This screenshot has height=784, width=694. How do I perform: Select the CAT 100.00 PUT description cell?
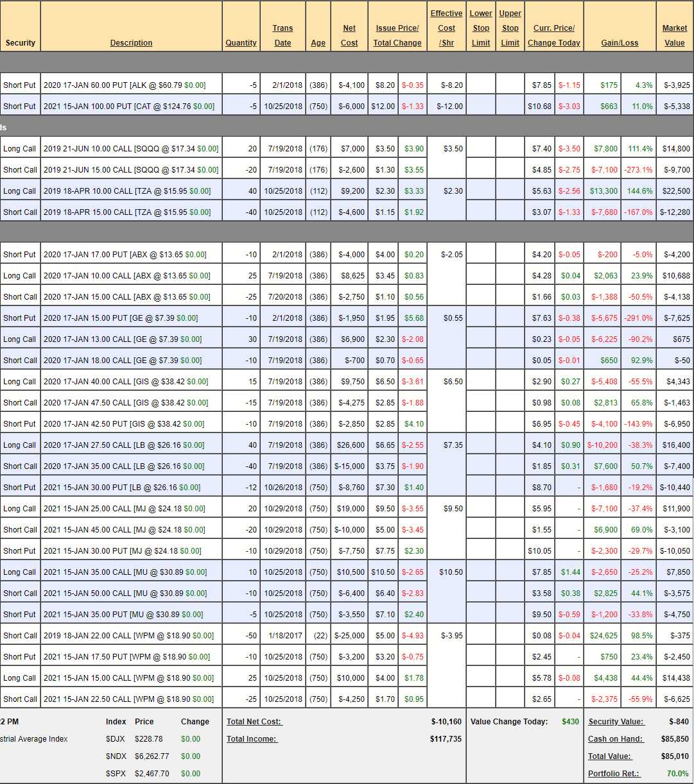coord(128,107)
